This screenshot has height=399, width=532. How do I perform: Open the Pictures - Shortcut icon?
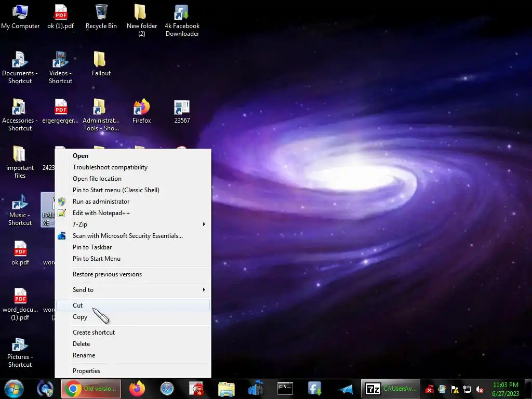pos(20,352)
